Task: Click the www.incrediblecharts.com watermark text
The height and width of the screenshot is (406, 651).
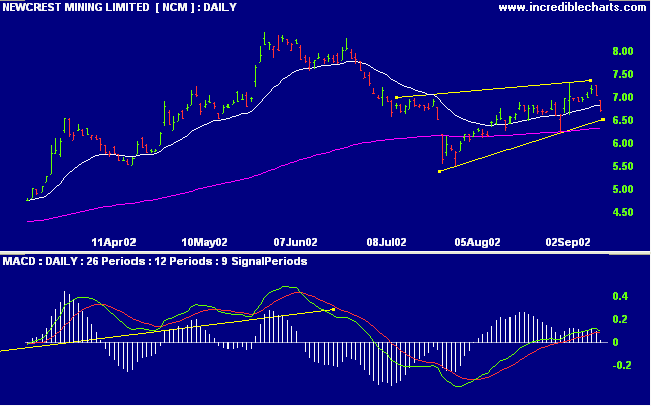Action: click(x=572, y=7)
